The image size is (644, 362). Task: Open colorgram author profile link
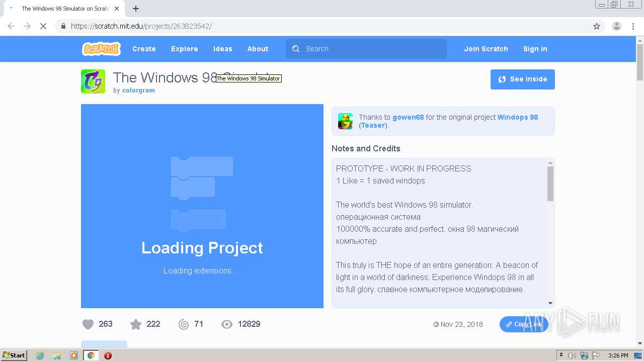[x=138, y=90]
